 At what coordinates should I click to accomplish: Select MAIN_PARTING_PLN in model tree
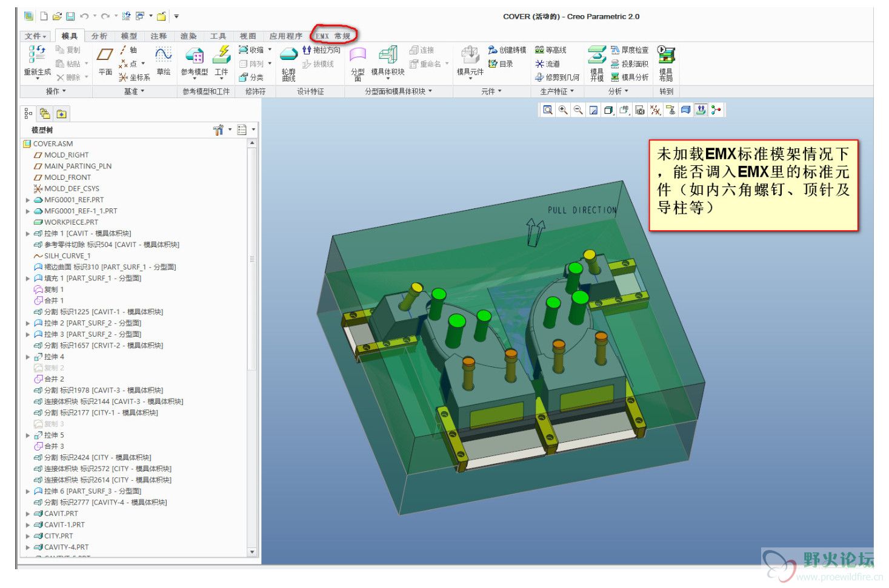pos(73,167)
